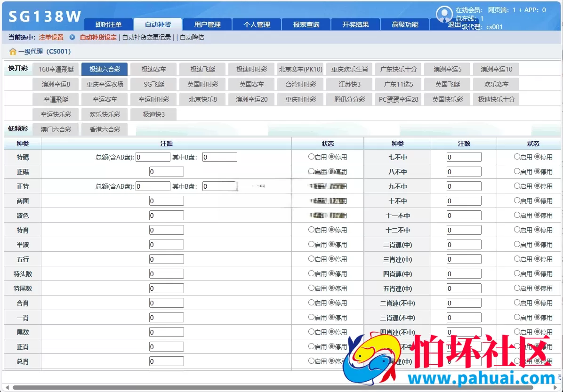Select 停用 for the 特碼 row

[x=331, y=157]
